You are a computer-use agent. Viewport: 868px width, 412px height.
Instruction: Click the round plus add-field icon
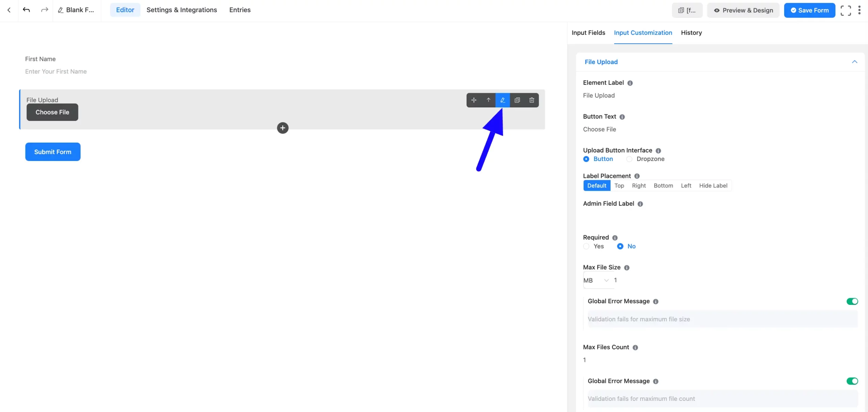pos(282,128)
